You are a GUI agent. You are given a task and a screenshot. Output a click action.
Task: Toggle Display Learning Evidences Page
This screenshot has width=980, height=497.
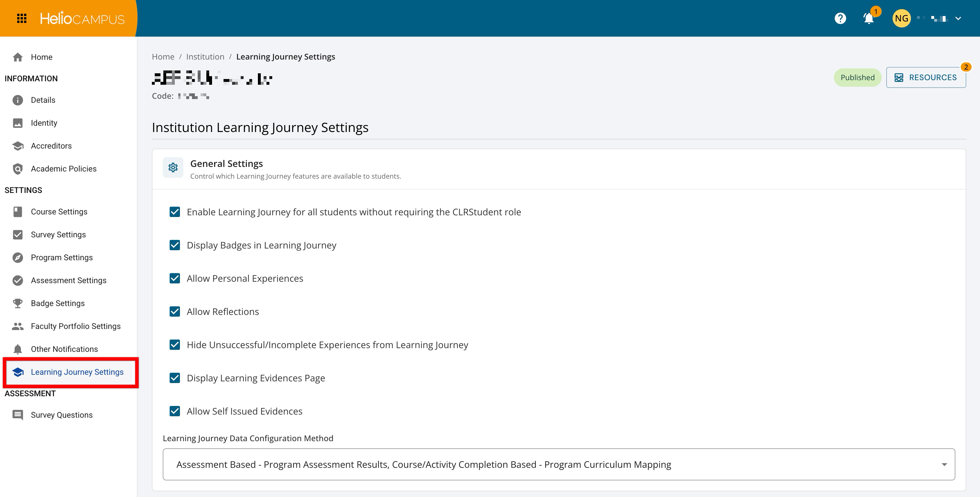click(x=175, y=378)
